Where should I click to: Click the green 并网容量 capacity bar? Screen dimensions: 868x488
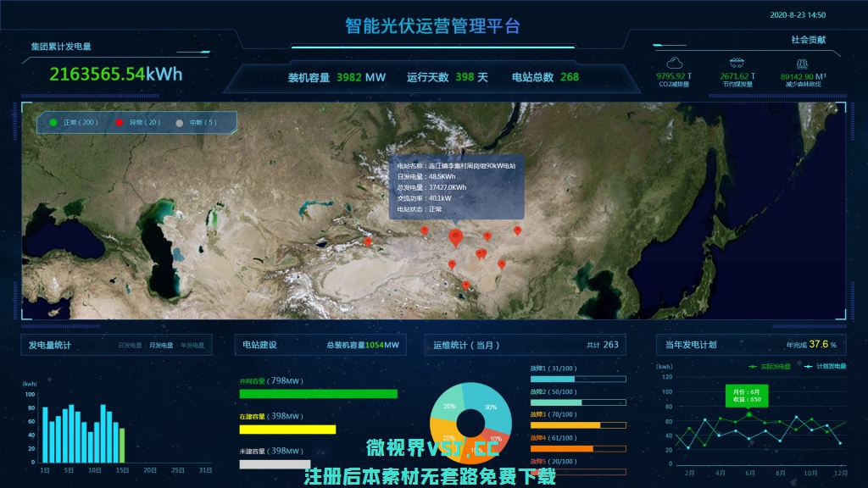tap(318, 393)
